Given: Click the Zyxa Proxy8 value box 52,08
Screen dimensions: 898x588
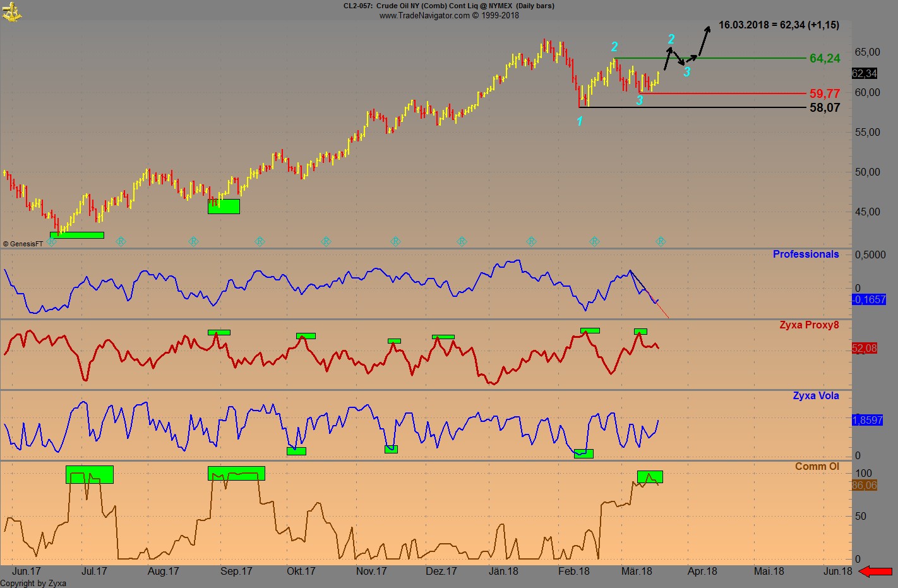Looking at the screenshot, I should [x=865, y=348].
